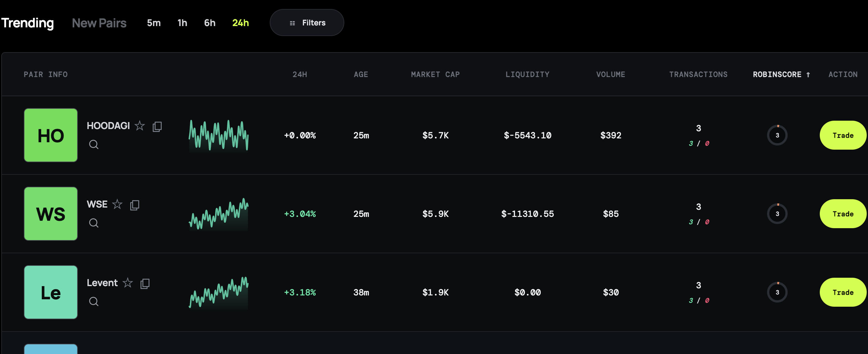
Task: Click the $5.9K market cap
Action: tap(435, 214)
